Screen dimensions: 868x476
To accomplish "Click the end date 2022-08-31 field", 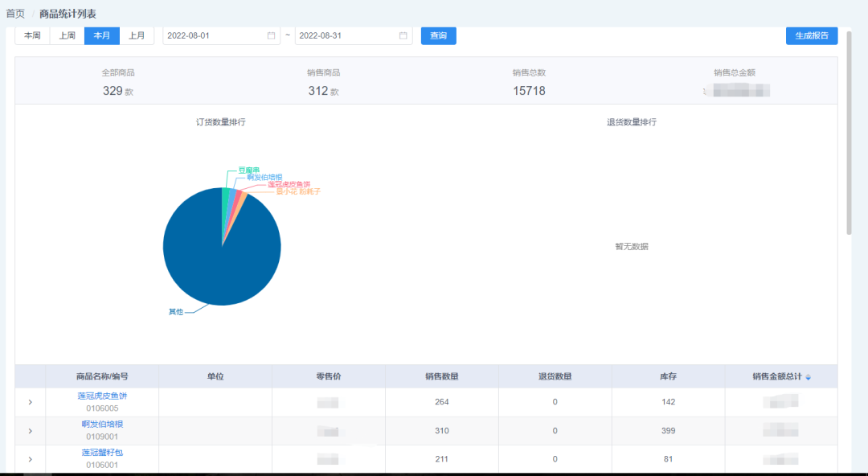I will pyautogui.click(x=346, y=35).
